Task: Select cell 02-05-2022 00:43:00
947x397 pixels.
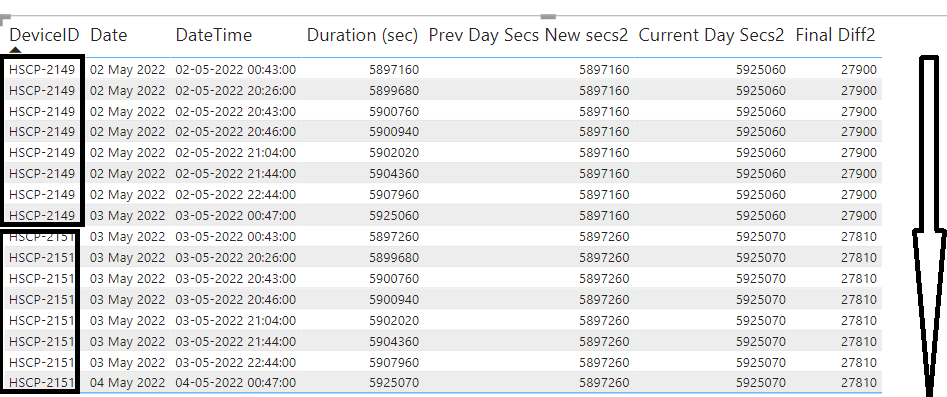Action: point(236,70)
